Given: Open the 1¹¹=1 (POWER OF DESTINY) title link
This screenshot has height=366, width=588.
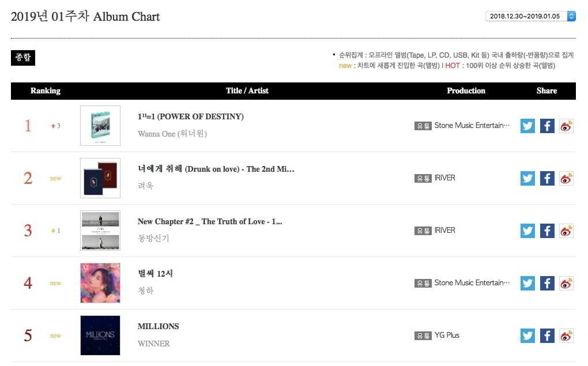Looking at the screenshot, I should [x=190, y=116].
